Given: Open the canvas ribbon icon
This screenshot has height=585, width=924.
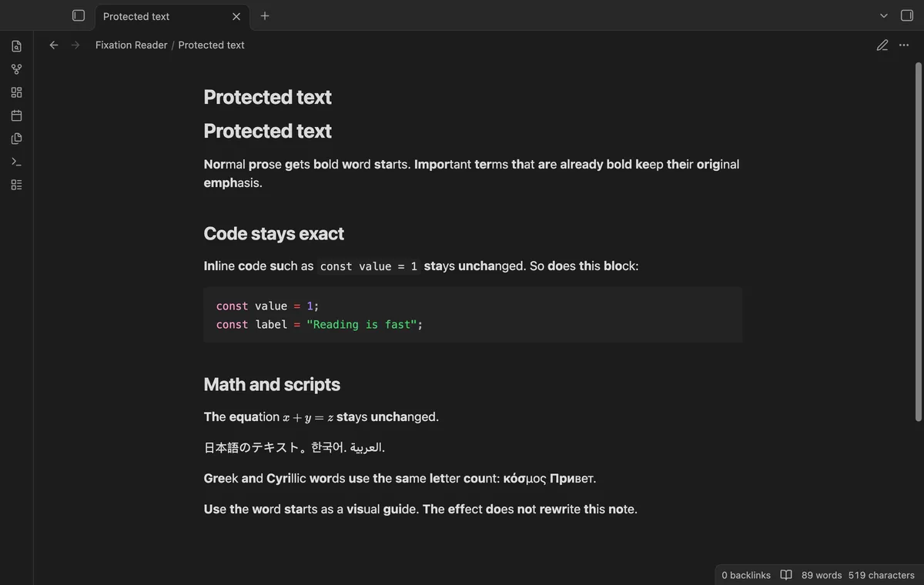Looking at the screenshot, I should [16, 92].
